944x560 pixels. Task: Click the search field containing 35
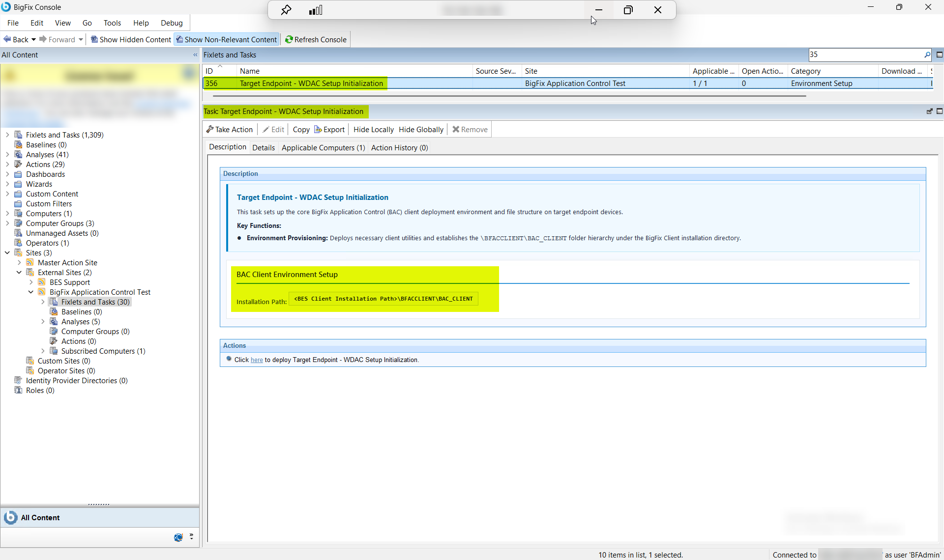[865, 55]
